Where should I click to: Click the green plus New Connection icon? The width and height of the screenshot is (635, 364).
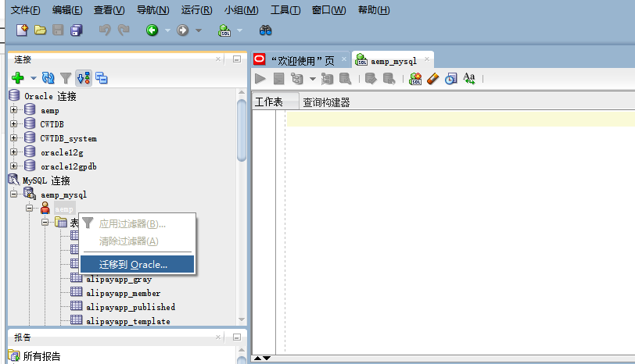pyautogui.click(x=18, y=77)
